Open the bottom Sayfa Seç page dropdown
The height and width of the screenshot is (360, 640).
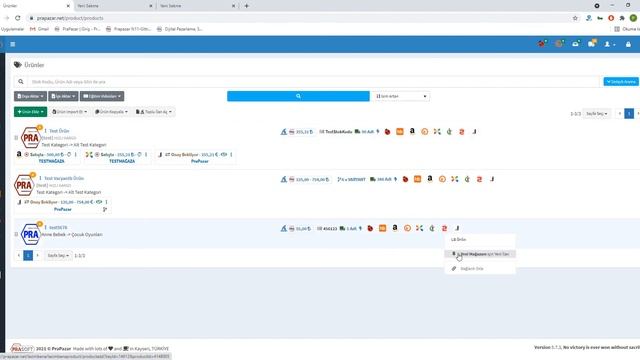pos(58,256)
